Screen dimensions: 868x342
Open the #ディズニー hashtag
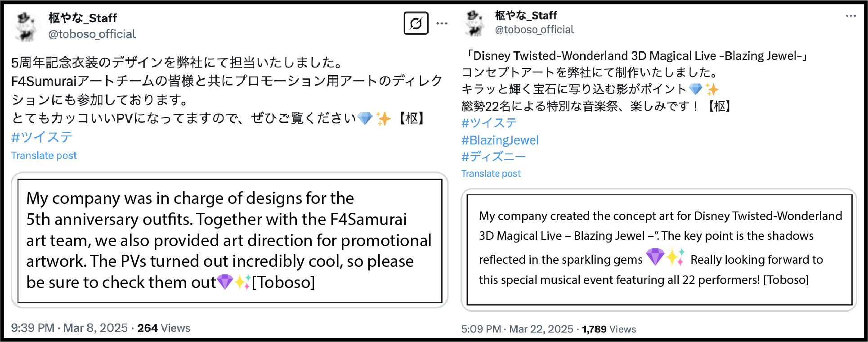click(x=493, y=157)
